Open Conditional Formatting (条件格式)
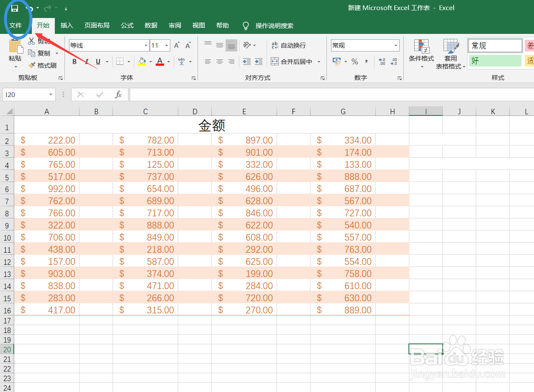The height and width of the screenshot is (392, 534). point(421,54)
